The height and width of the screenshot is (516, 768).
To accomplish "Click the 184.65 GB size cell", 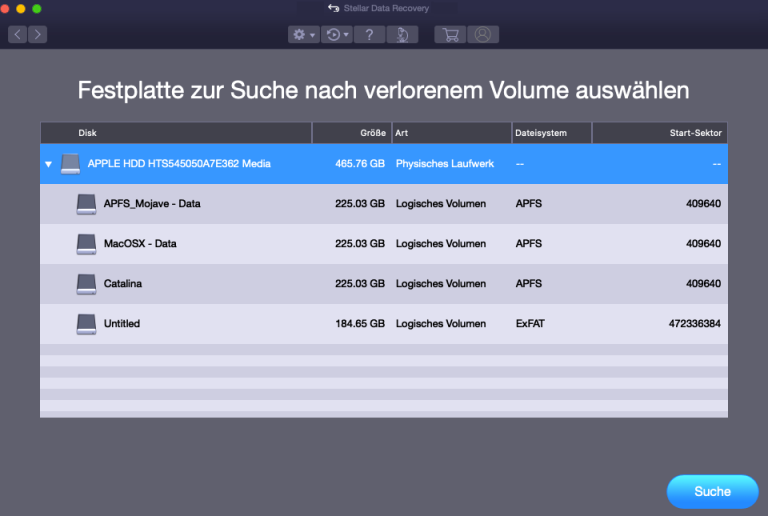I will click(x=360, y=324).
